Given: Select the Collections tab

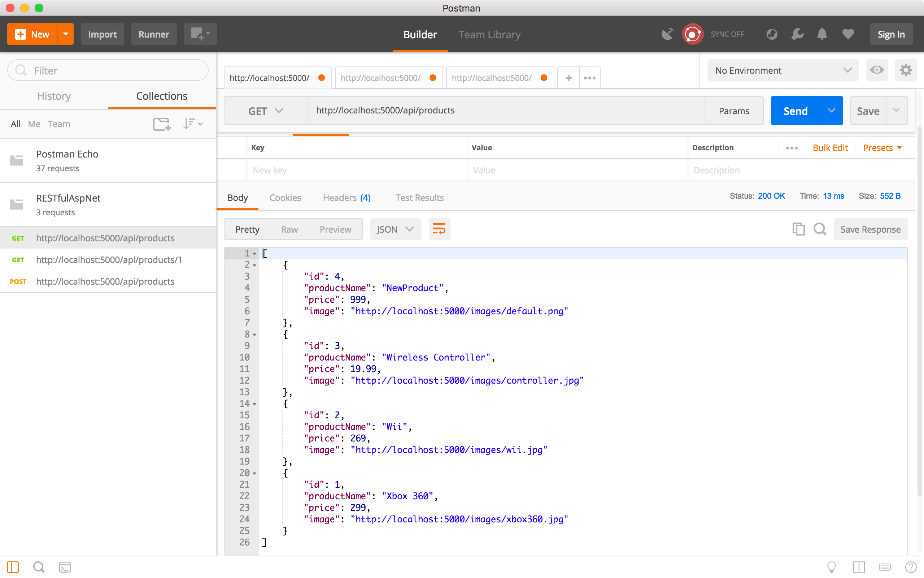Looking at the screenshot, I should 162,96.
